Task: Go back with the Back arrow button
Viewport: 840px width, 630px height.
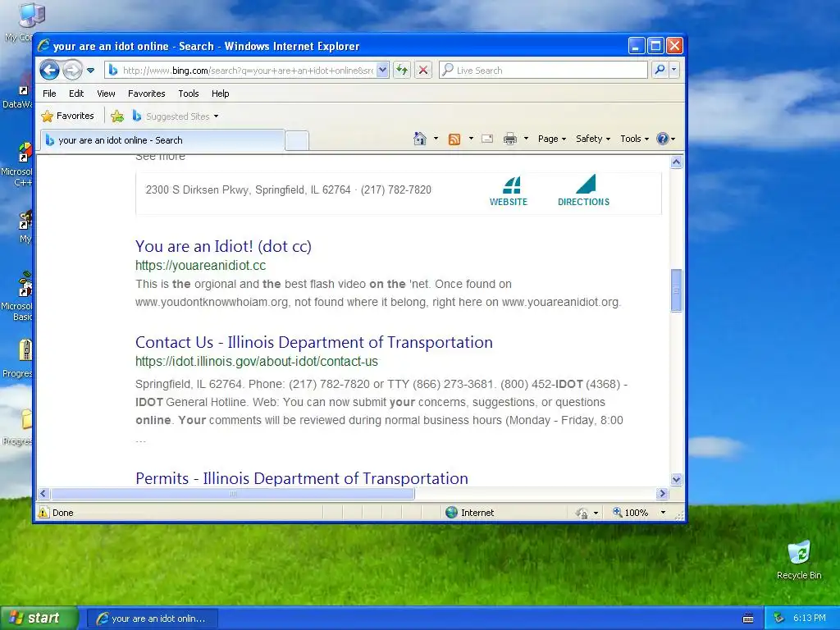Action: pos(49,70)
